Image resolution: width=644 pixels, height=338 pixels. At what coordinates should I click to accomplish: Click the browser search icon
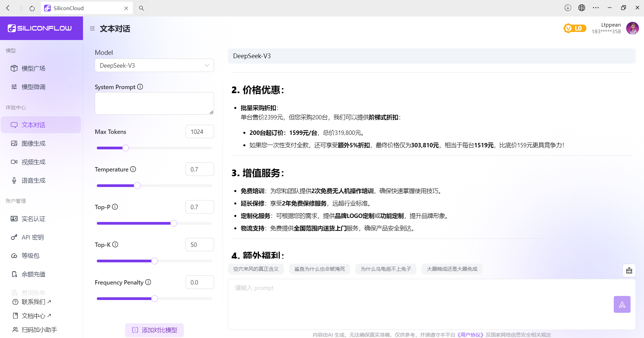pyautogui.click(x=142, y=8)
